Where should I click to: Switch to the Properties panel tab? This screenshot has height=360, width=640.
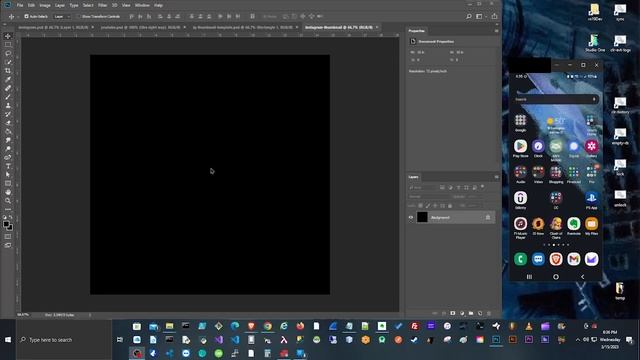[x=416, y=31]
